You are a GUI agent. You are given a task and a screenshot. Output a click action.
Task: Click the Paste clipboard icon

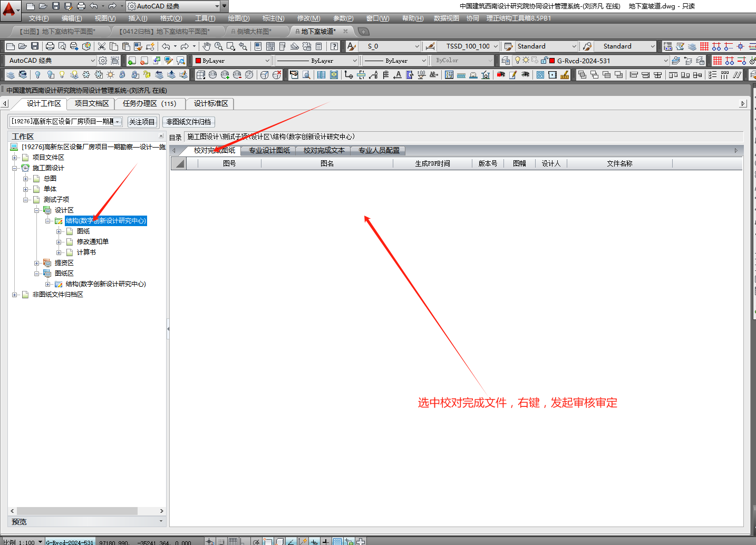(x=126, y=46)
